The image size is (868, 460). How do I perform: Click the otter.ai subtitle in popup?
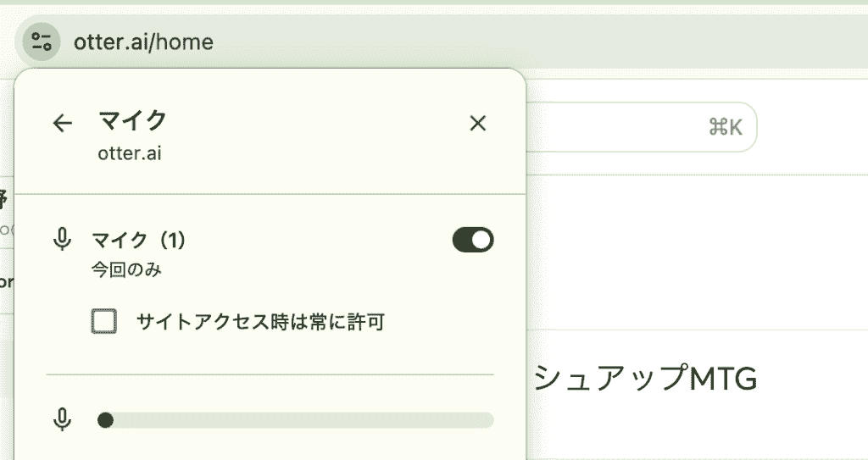coord(130,153)
